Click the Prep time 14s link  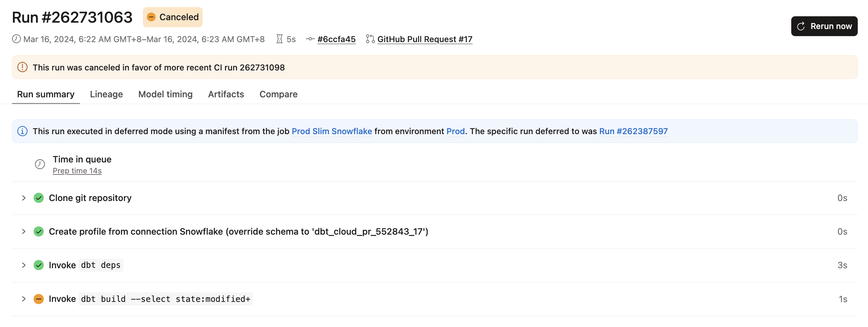click(x=77, y=170)
